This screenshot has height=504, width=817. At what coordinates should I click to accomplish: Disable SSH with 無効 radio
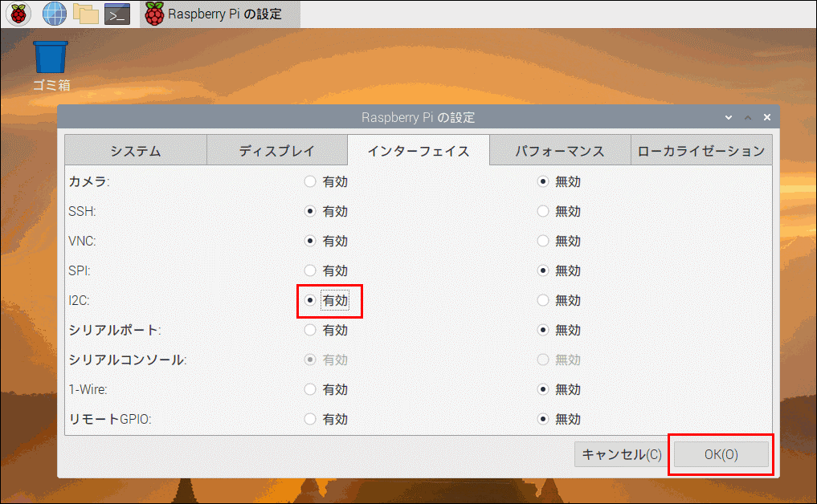coord(543,211)
